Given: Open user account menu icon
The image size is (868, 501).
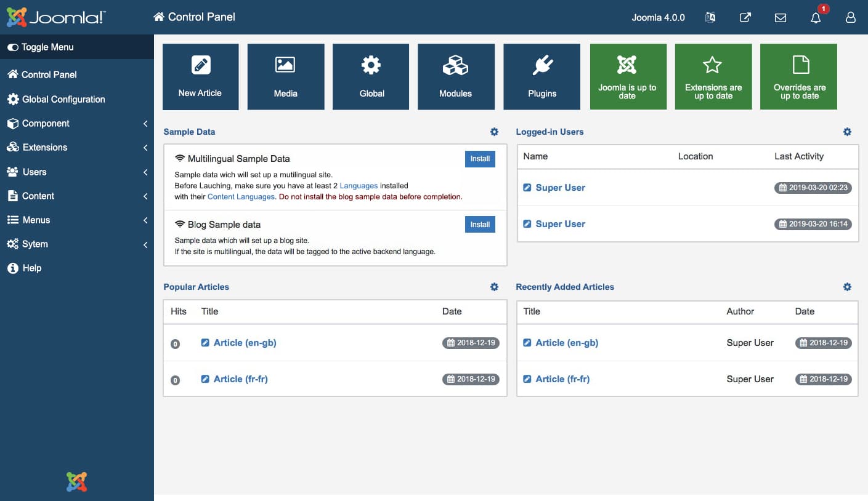Looking at the screenshot, I should (850, 18).
